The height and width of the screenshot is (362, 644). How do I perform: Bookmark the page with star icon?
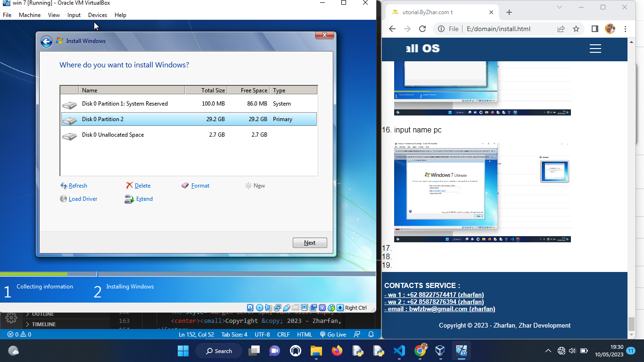tap(576, 29)
